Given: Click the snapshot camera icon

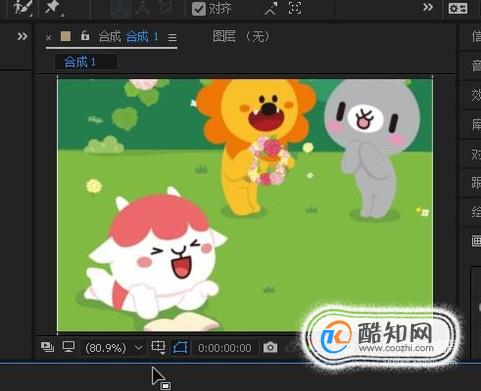Looking at the screenshot, I should point(270,348).
